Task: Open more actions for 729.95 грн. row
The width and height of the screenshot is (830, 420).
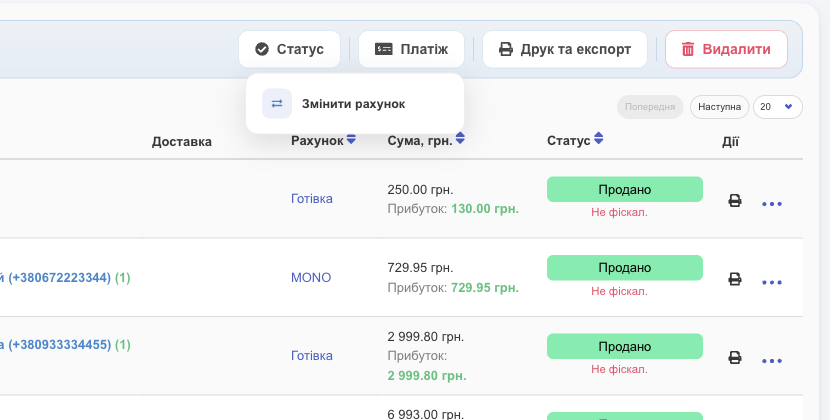Action: click(772, 282)
